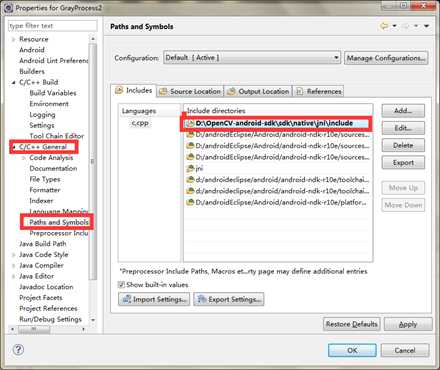Select Formatter tree item
440x370 pixels.
point(45,190)
